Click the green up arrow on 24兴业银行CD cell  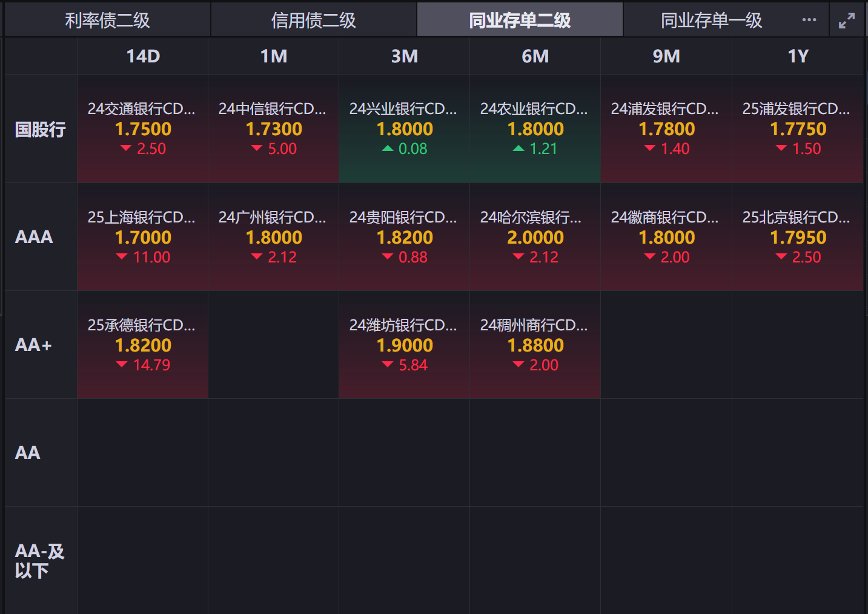click(x=388, y=148)
